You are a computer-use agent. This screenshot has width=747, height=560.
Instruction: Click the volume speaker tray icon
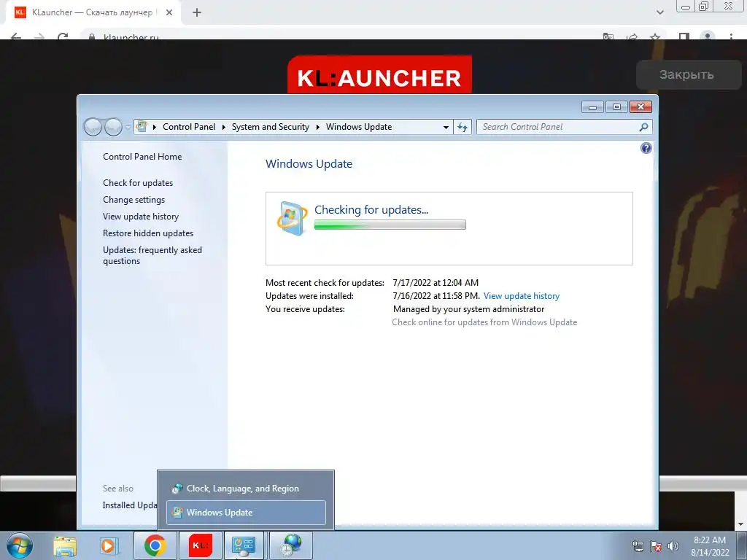[x=673, y=546]
